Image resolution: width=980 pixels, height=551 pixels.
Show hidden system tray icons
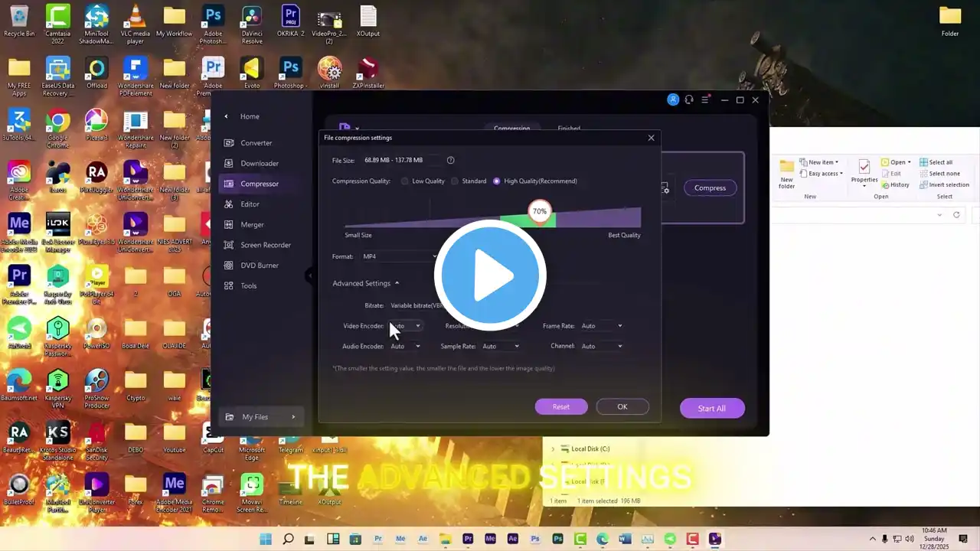[871, 539]
